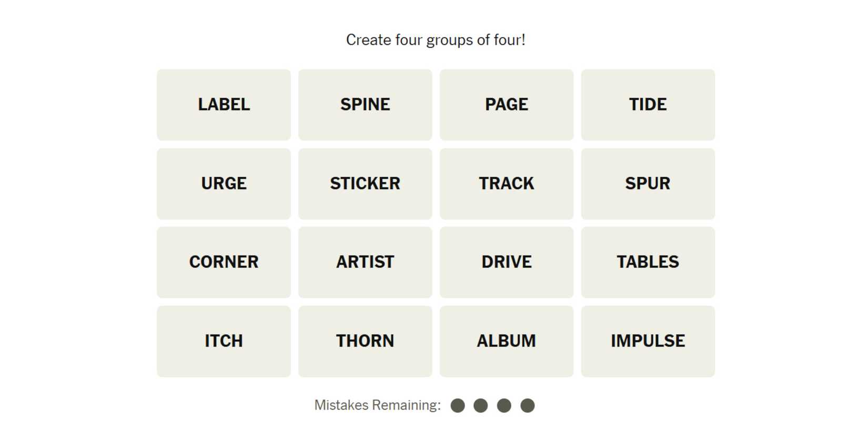Select the ARTIST word tile
This screenshot has height=434, width=868.
point(365,262)
